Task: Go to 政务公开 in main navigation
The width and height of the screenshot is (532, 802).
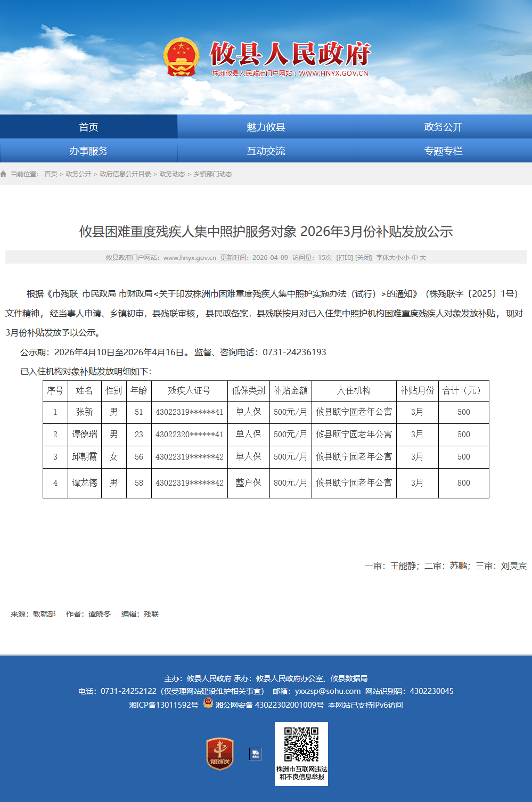Action: click(443, 127)
